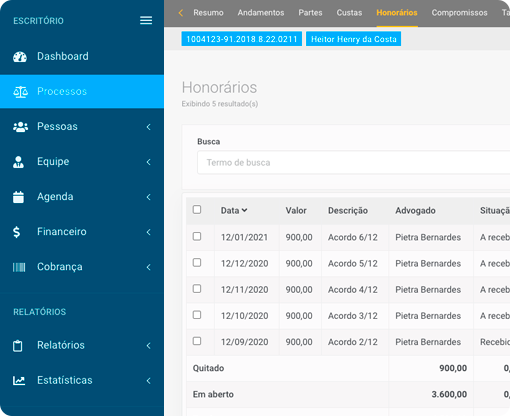Open the Agenda calendar icon

click(x=18, y=197)
